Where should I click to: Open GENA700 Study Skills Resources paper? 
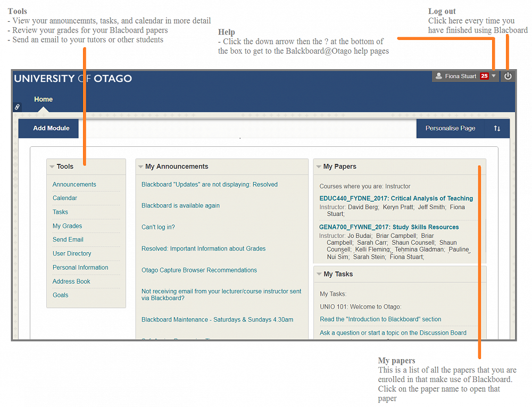pos(389,227)
